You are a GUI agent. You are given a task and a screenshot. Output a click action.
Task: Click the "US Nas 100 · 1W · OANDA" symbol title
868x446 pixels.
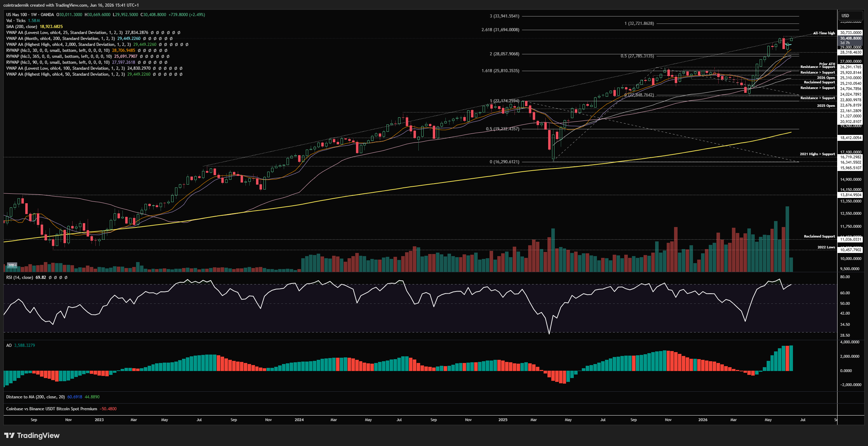[30, 15]
